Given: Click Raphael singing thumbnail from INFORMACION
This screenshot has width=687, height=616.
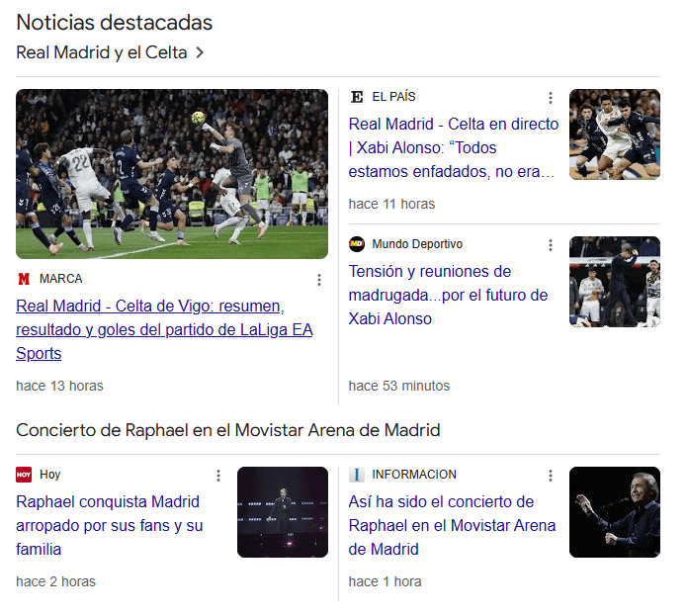Looking at the screenshot, I should coord(614,512).
